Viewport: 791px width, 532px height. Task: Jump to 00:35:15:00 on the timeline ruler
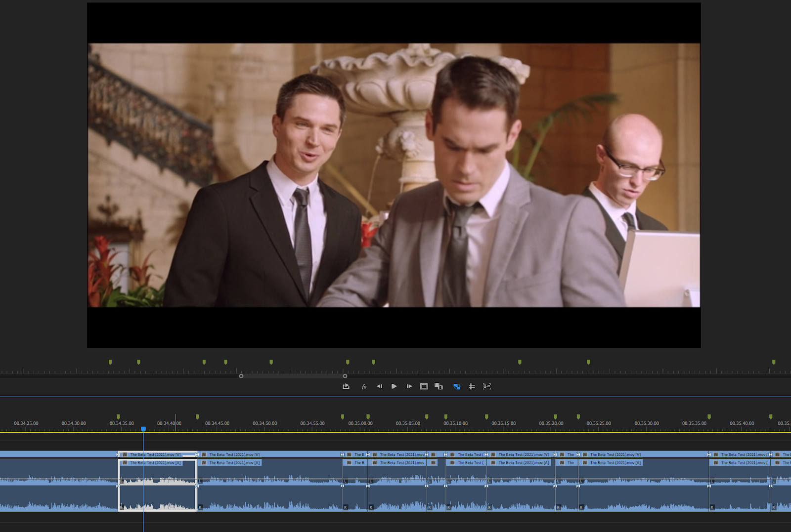coord(504,423)
